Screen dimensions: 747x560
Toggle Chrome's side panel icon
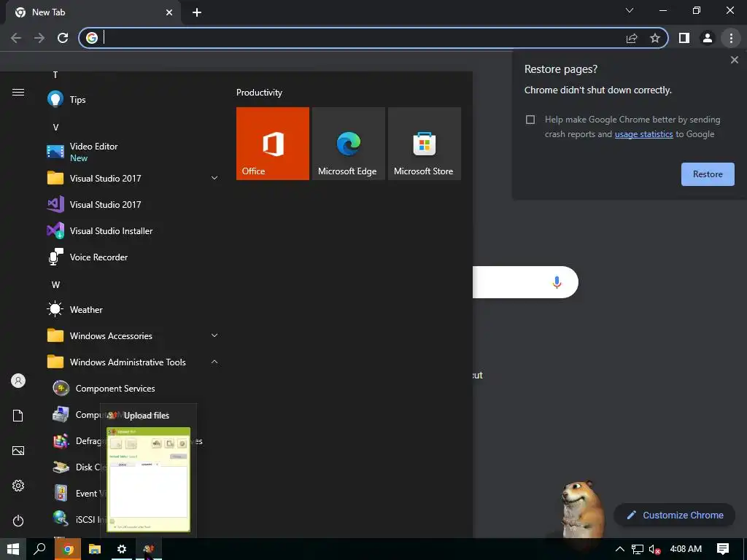(684, 38)
